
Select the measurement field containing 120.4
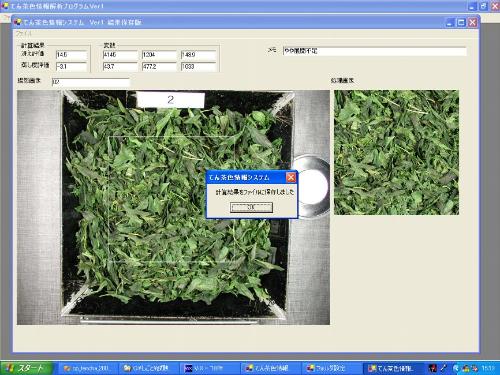(159, 55)
